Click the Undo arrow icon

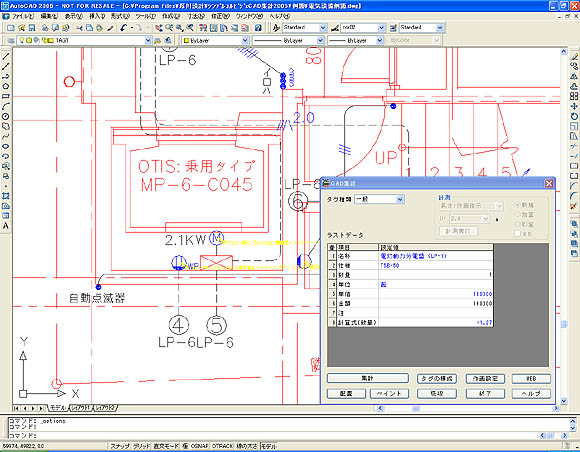pyautogui.click(x=124, y=28)
